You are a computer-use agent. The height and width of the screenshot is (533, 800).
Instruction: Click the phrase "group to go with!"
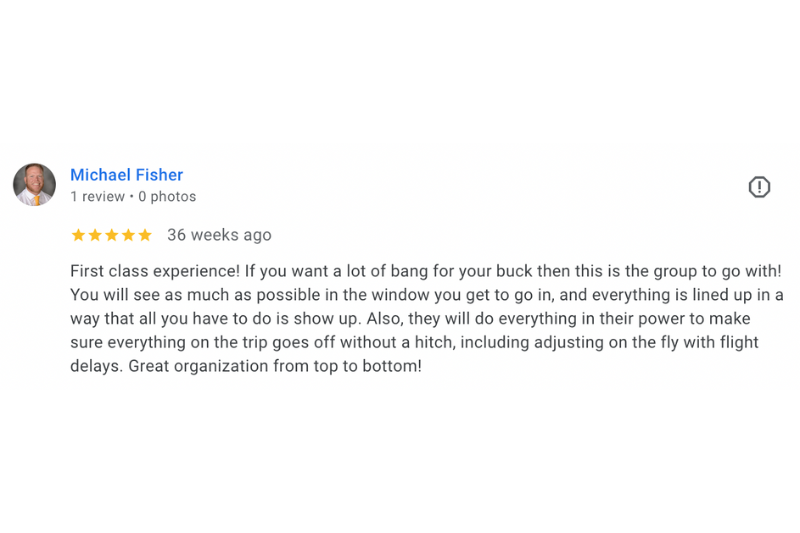point(717,271)
